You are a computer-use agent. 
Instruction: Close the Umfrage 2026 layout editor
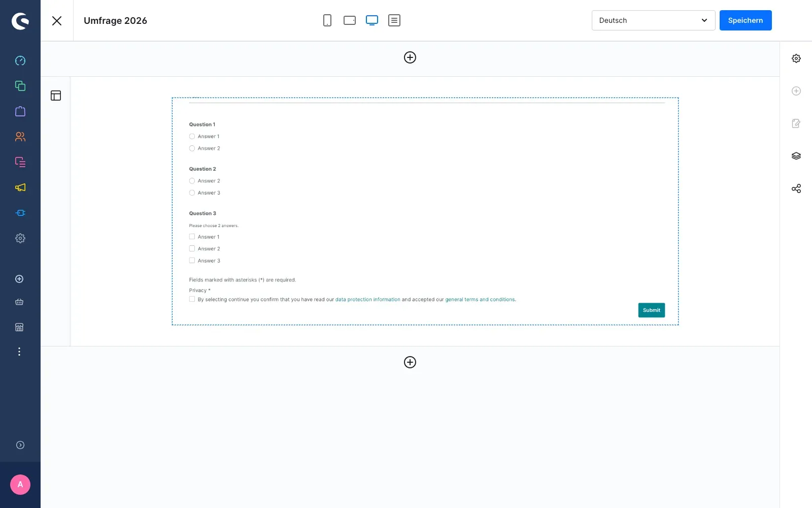57,21
